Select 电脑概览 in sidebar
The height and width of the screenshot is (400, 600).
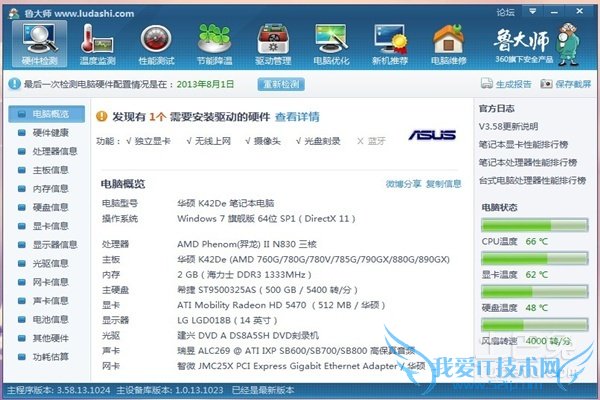pos(47,114)
